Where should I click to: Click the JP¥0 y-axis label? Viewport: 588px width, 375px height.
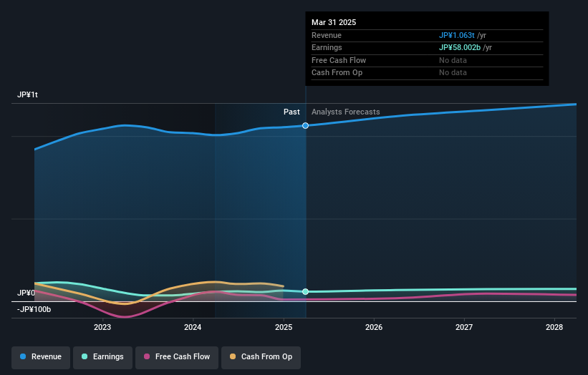pos(26,293)
